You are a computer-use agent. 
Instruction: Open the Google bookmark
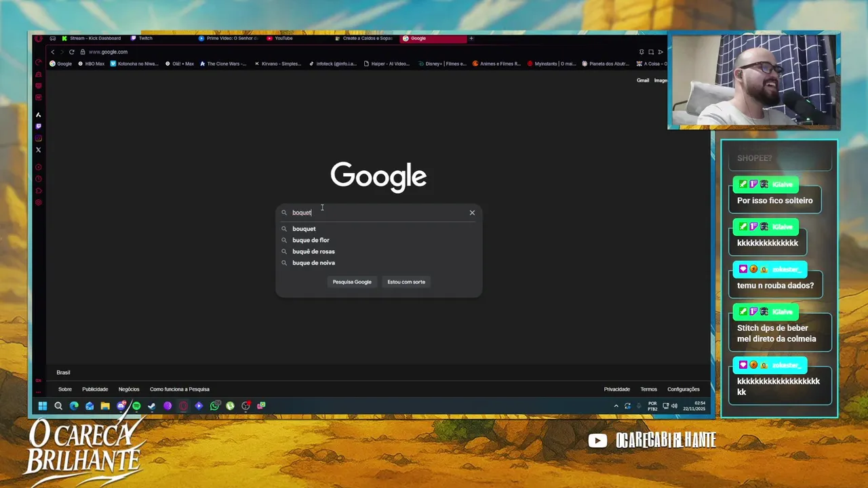pos(60,64)
